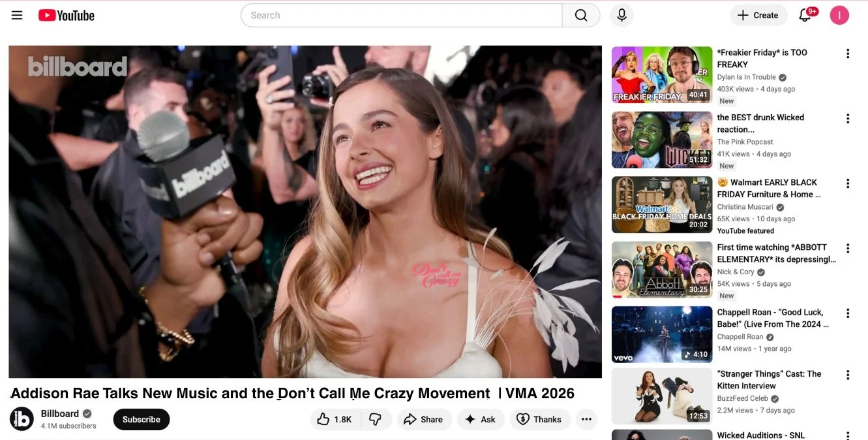Like the video with thumbs up
The width and height of the screenshot is (868, 440).
pyautogui.click(x=334, y=420)
